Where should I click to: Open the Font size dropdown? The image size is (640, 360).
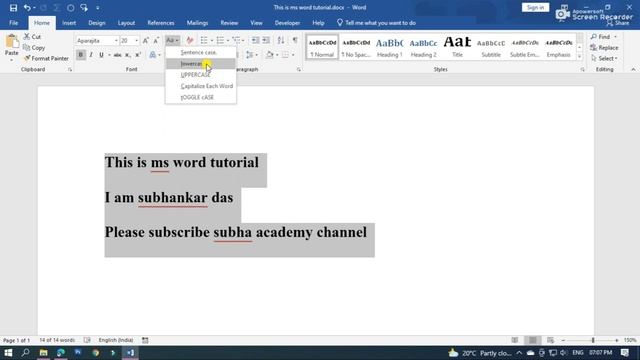(x=136, y=41)
